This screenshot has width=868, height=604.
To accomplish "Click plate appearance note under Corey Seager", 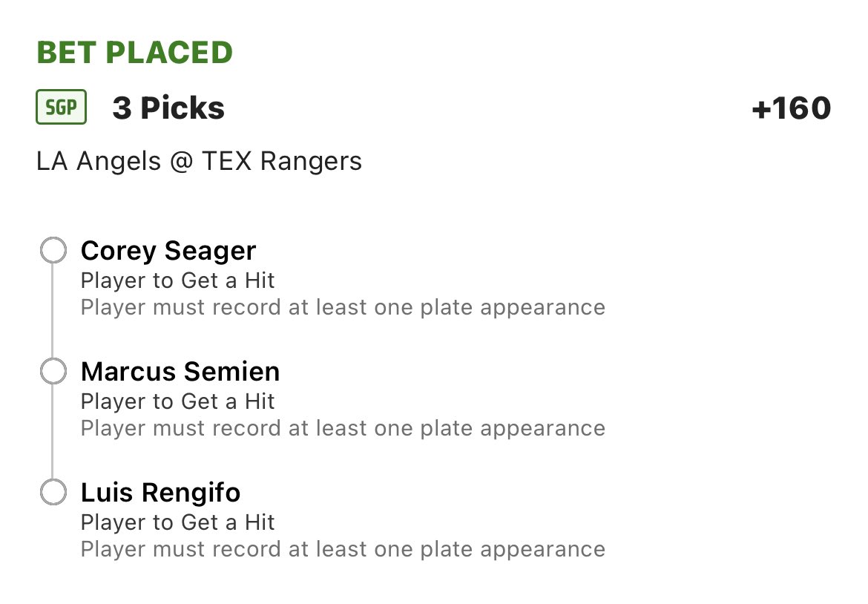I will (343, 308).
